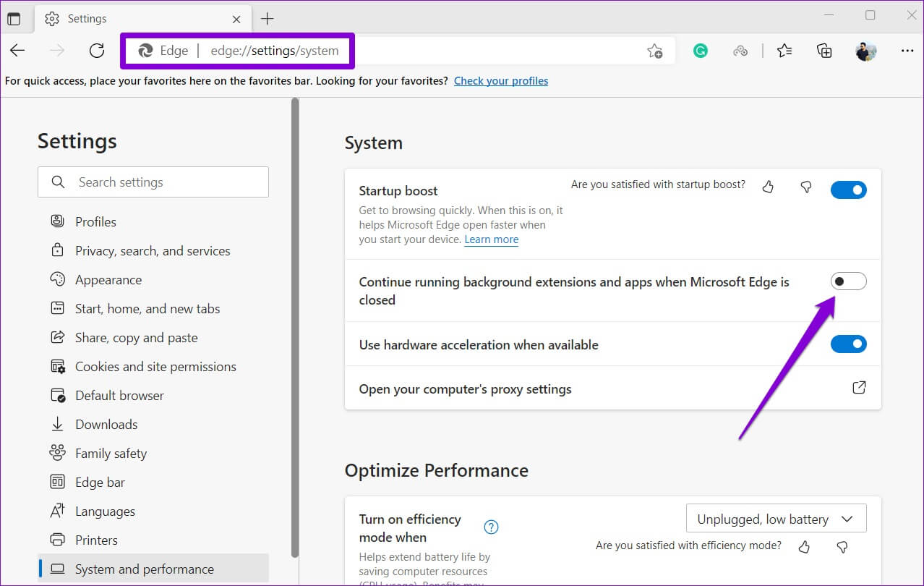Image resolution: width=924 pixels, height=586 pixels.
Task: Click thumbs down for startup boost
Action: click(x=806, y=187)
